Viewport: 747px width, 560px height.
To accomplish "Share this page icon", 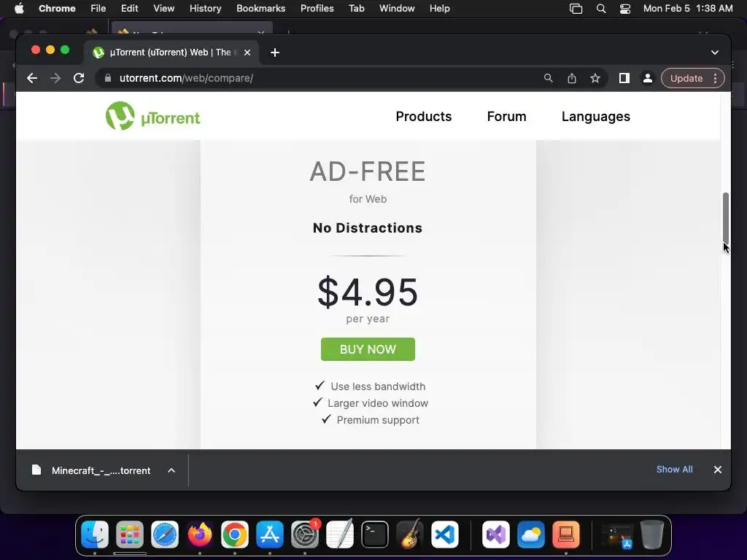I will coord(572,78).
